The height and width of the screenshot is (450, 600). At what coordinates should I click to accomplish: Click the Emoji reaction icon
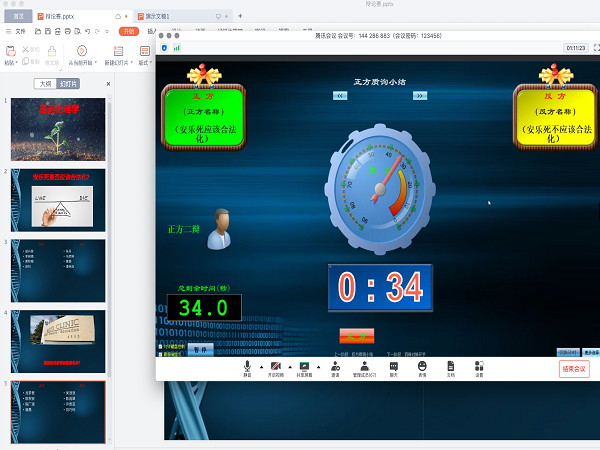[x=422, y=368]
